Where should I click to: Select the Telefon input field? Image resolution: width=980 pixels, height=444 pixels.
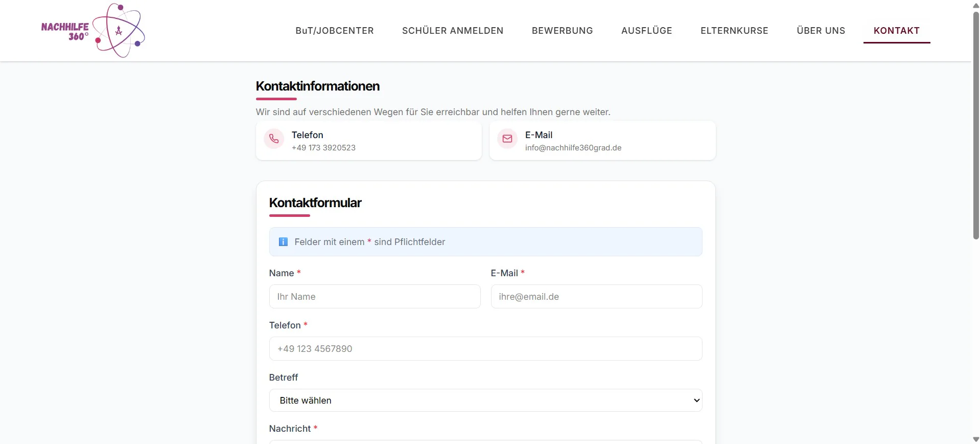[485, 349]
